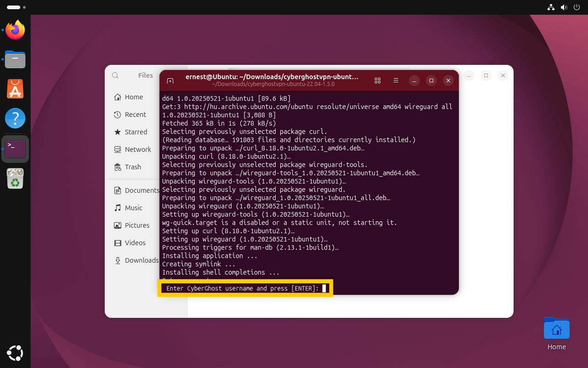The width and height of the screenshot is (588, 368).
Task: Open Music in Files sidebar
Action: 133,208
